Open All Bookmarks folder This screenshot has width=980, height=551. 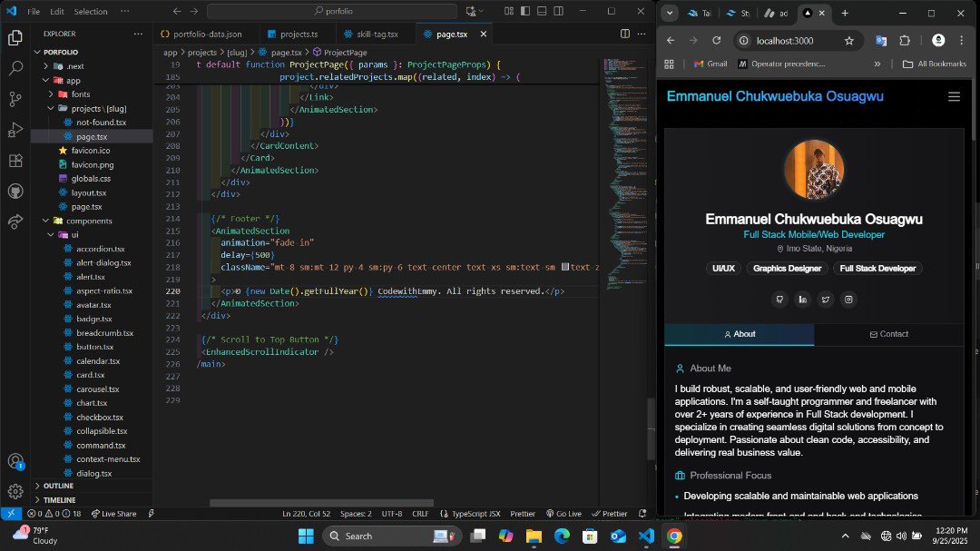pyautogui.click(x=935, y=64)
